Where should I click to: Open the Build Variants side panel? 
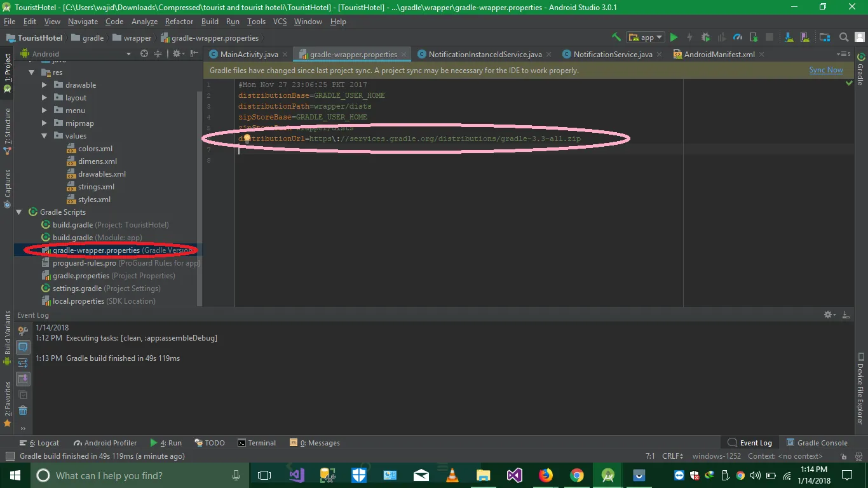[x=8, y=338]
